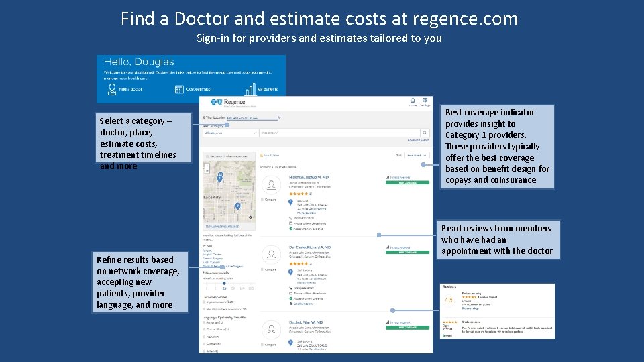Click the search keyword input field

point(339,133)
